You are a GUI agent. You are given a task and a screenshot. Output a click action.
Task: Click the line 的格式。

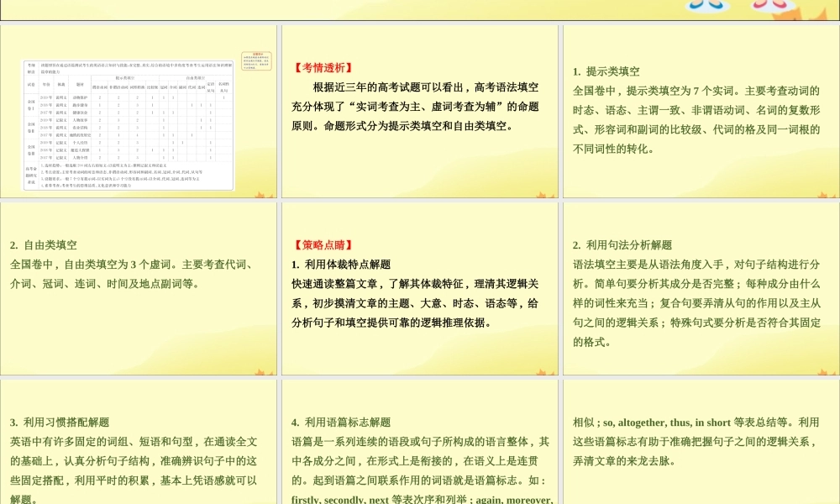click(x=592, y=342)
